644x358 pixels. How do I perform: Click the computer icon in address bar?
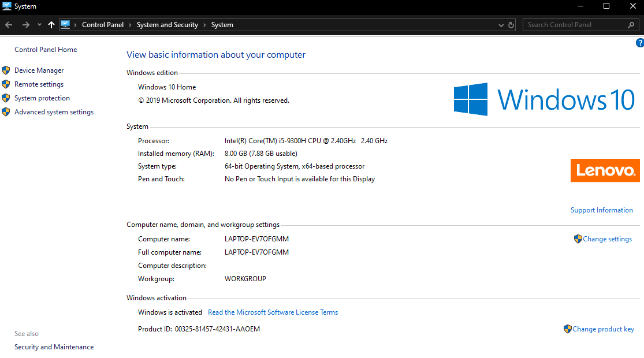click(x=65, y=25)
